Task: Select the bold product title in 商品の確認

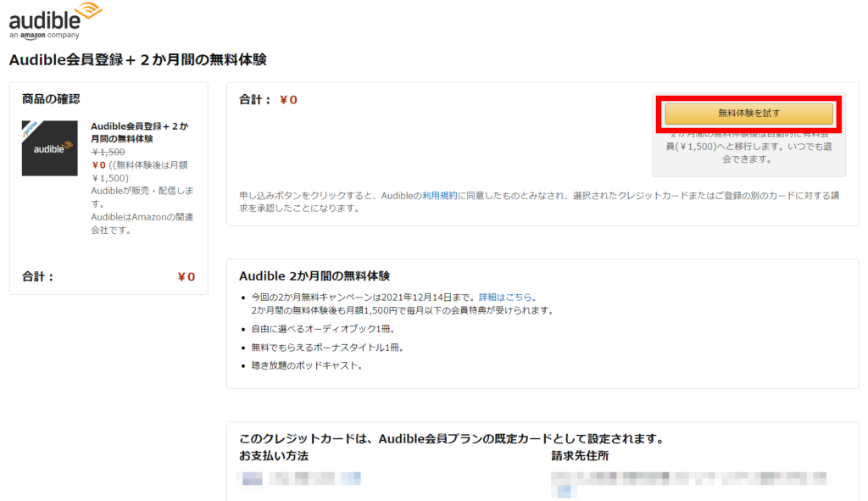Action: 139,132
